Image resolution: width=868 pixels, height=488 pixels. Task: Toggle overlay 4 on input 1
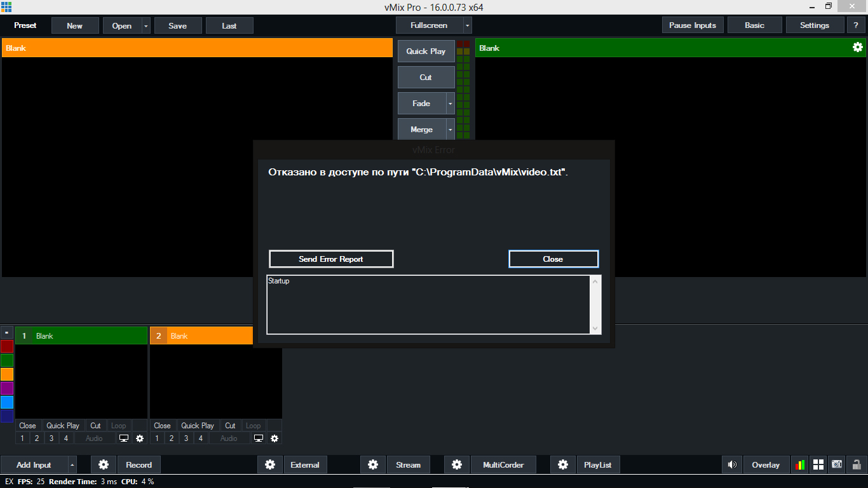(65, 438)
